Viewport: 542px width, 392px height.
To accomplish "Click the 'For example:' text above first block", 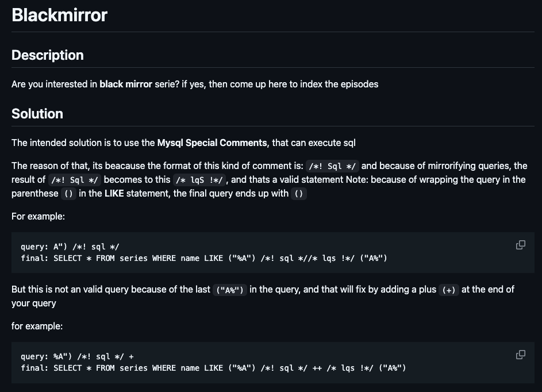I will tap(38, 216).
